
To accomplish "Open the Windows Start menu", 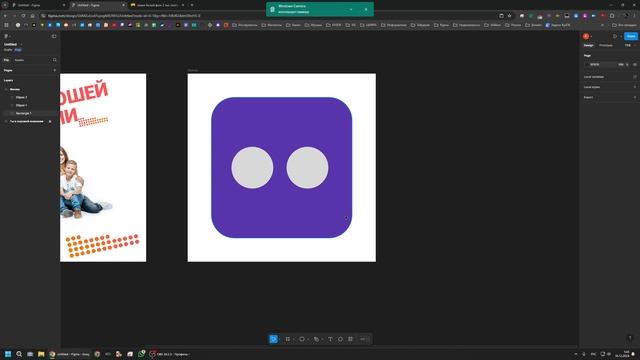I will [x=8, y=354].
